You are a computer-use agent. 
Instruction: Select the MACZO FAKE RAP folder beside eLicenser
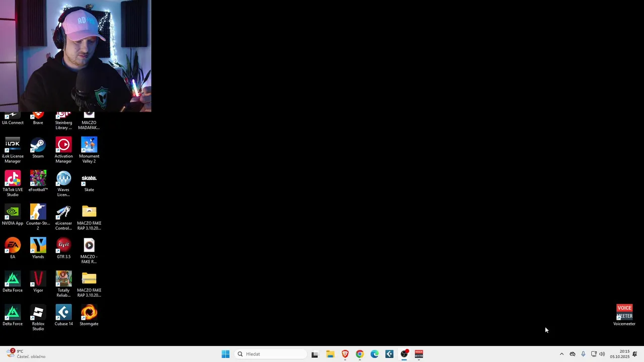[89, 217]
